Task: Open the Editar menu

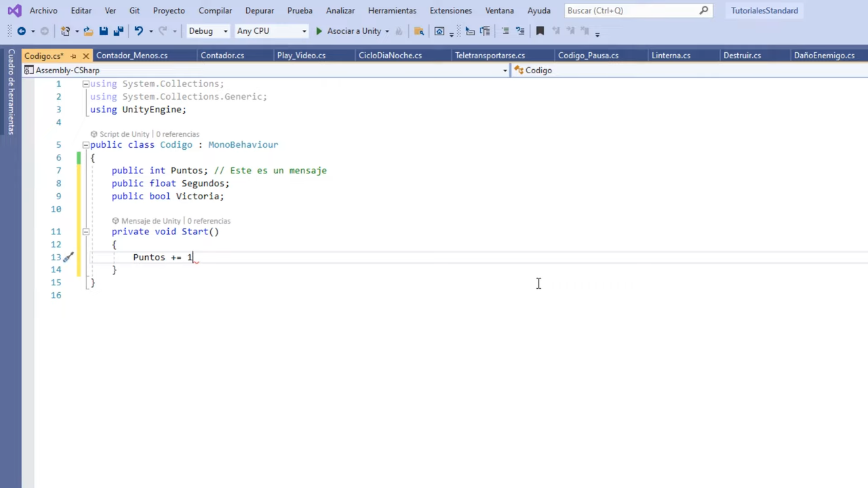Action: (x=81, y=10)
